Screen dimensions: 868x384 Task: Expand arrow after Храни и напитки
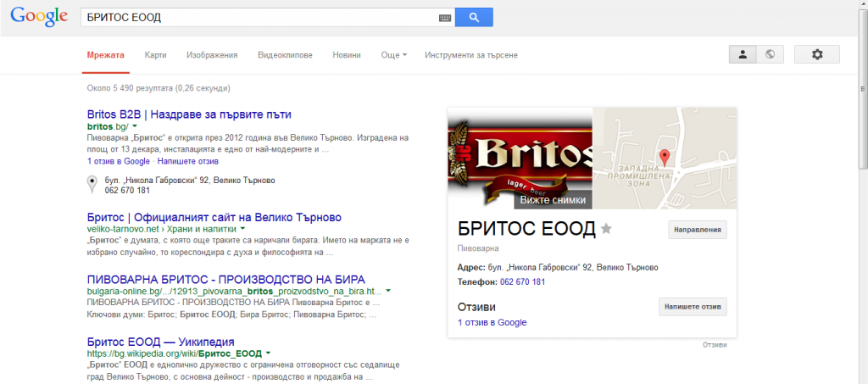pos(242,229)
